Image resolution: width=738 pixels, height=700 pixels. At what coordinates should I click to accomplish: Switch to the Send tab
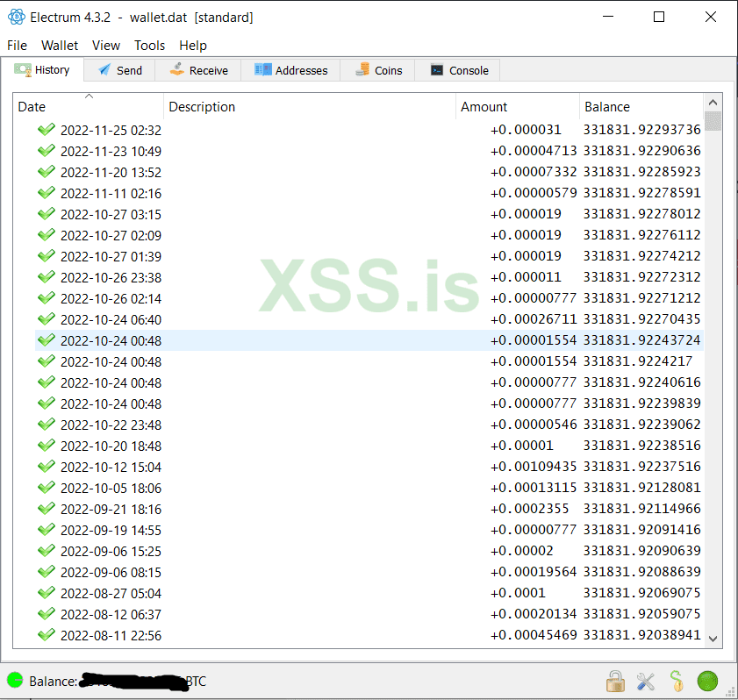pyautogui.click(x=120, y=70)
